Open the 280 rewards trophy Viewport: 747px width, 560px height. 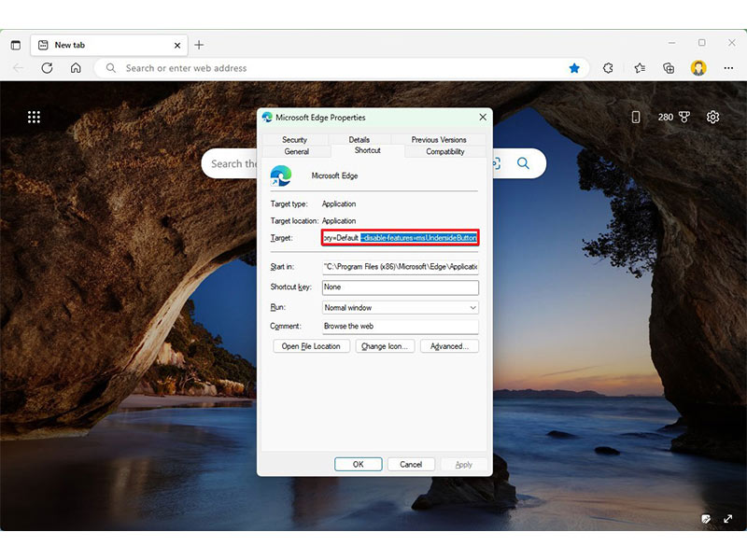pos(674,118)
